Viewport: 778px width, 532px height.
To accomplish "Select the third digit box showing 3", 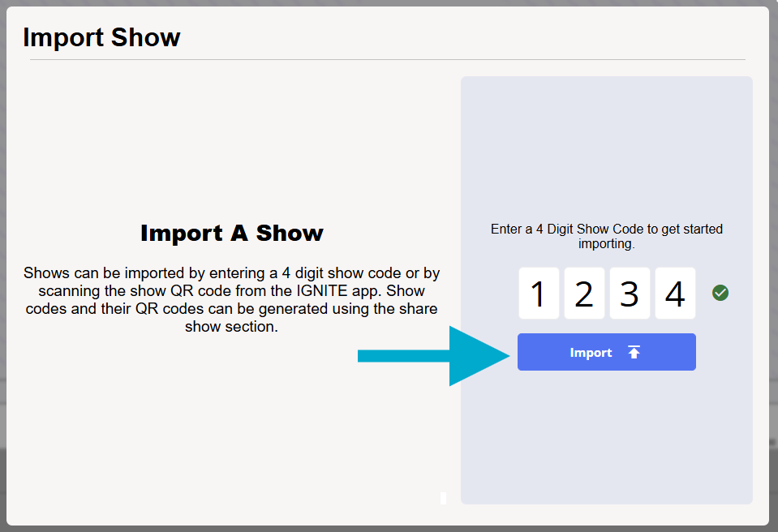I will [x=630, y=294].
